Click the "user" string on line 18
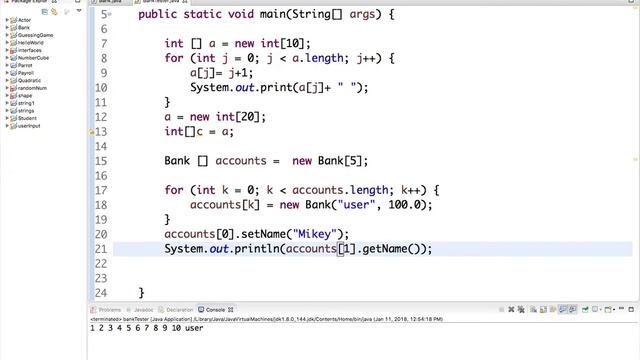Image resolution: width=640 pixels, height=360 pixels. (356, 204)
